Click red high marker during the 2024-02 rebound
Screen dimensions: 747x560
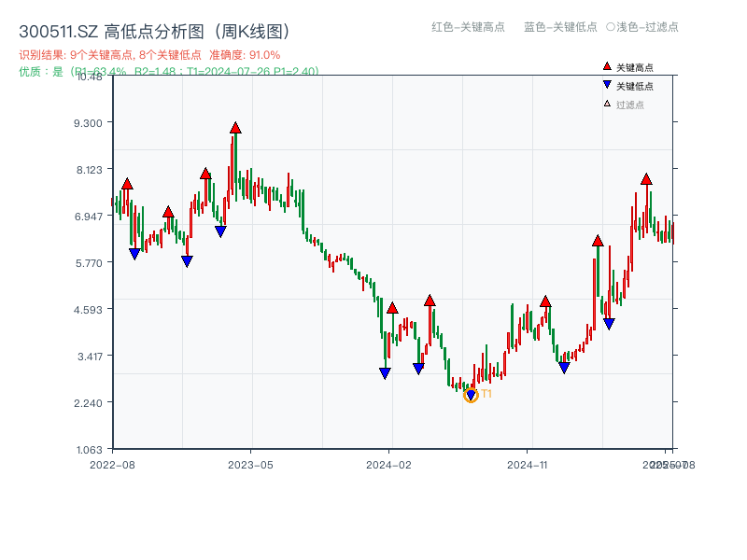(392, 307)
